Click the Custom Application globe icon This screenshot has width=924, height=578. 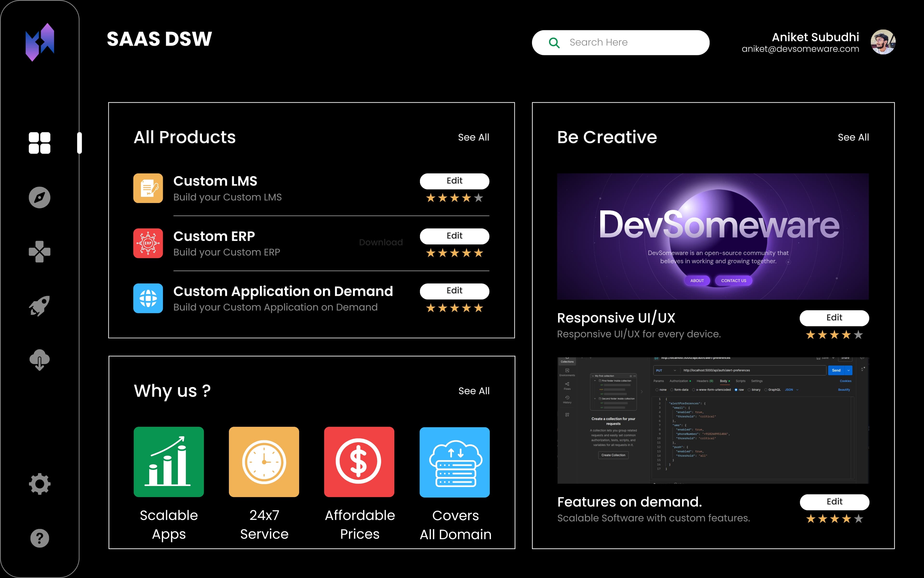click(148, 298)
